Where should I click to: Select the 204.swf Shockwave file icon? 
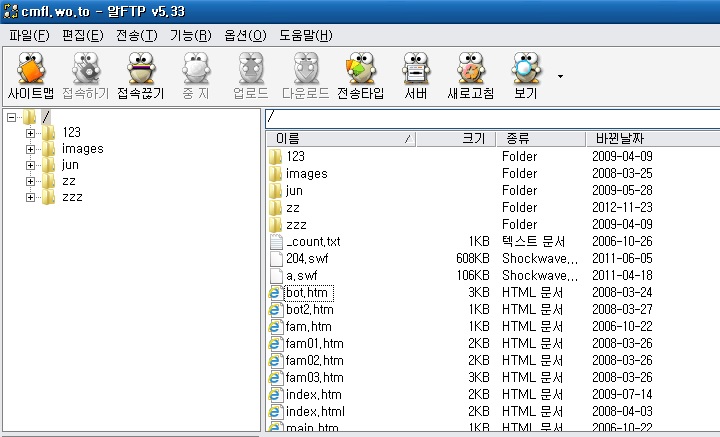pyautogui.click(x=277, y=258)
